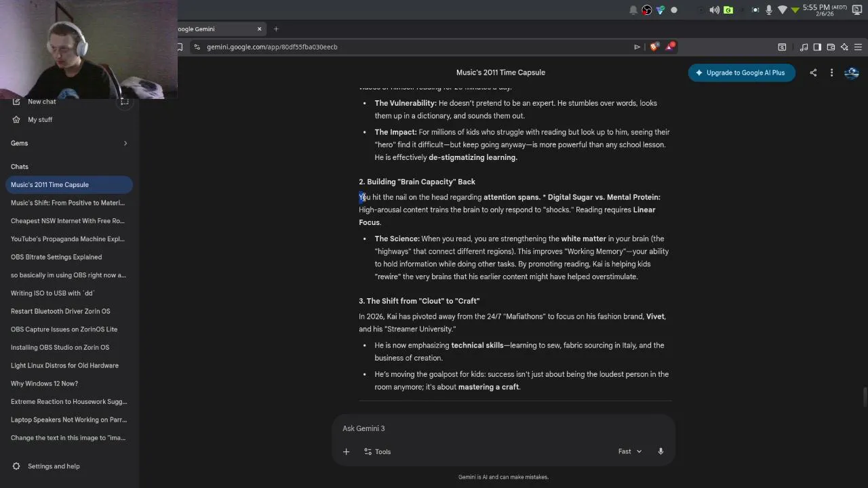Screen dimensions: 868x488
Task: Click the Brave Leo AI star icon
Action: (844, 47)
